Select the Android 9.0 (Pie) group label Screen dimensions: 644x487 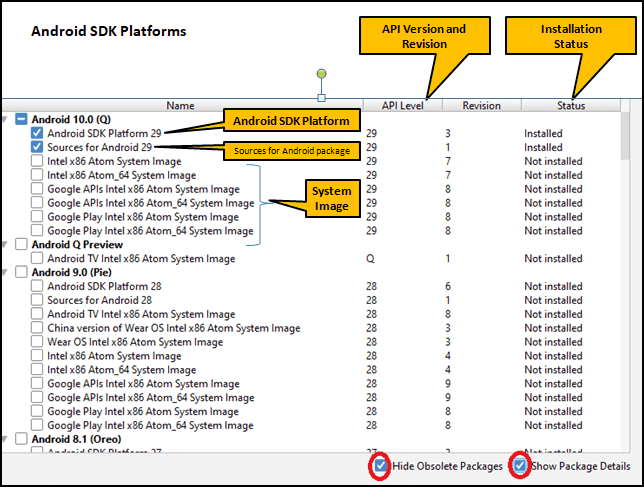[x=72, y=273]
